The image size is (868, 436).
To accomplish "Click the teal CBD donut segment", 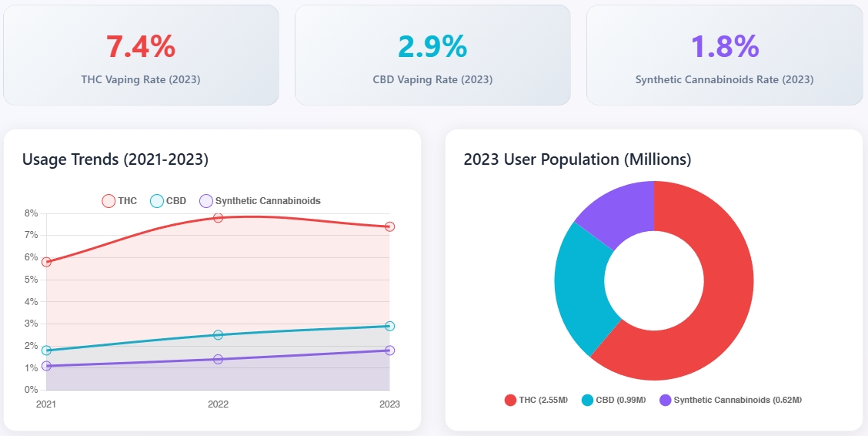I will 581,291.
